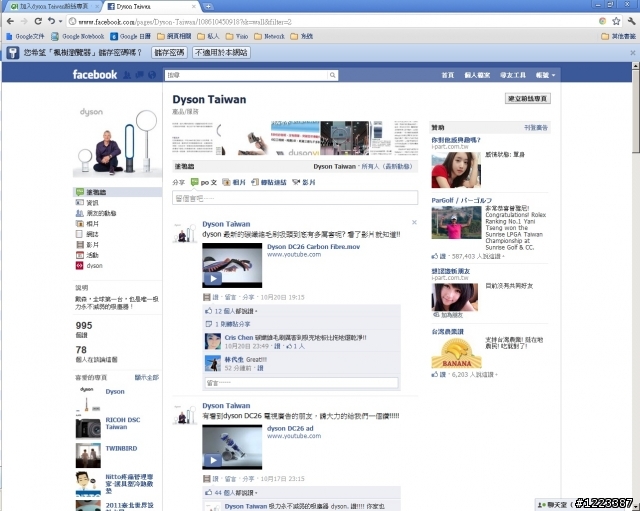
Task: Open a new browser tab
Action: (x=208, y=7)
